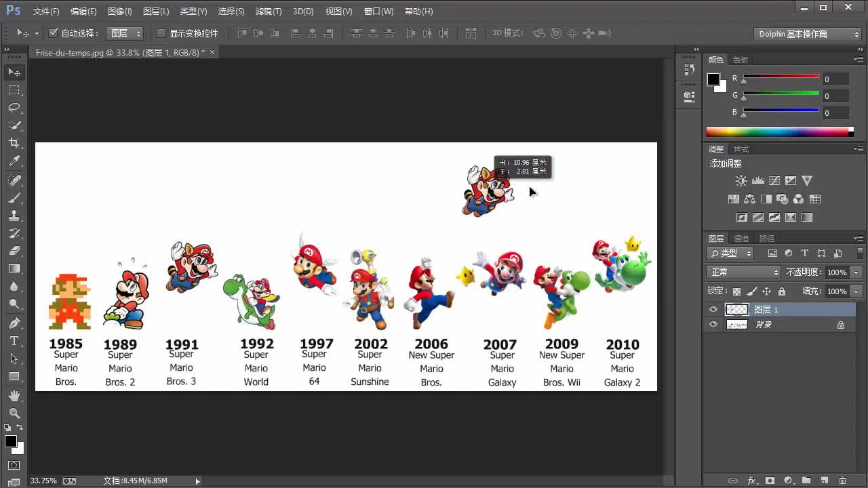
Task: Select the Crop tool
Action: pos(14,142)
